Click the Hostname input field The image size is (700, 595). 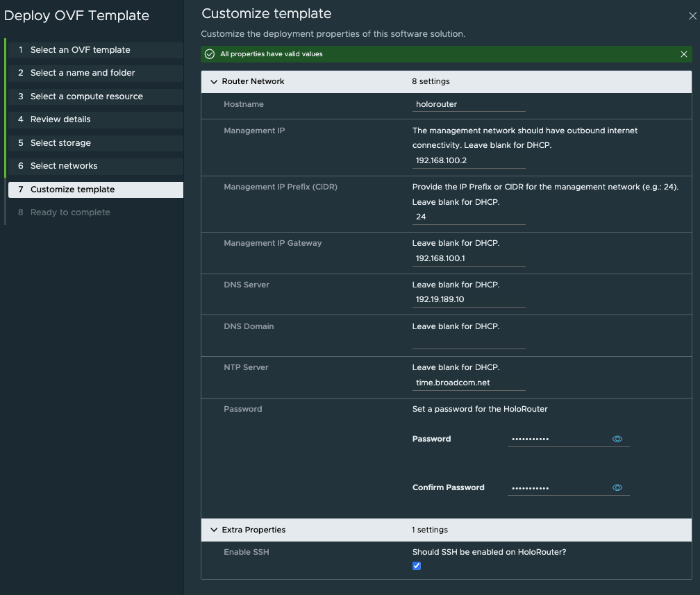[469, 104]
